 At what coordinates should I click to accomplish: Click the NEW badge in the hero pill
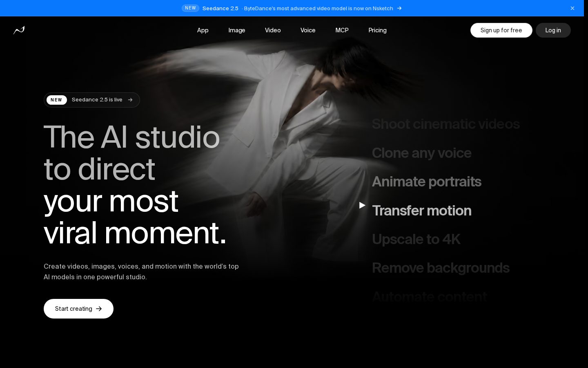56,100
